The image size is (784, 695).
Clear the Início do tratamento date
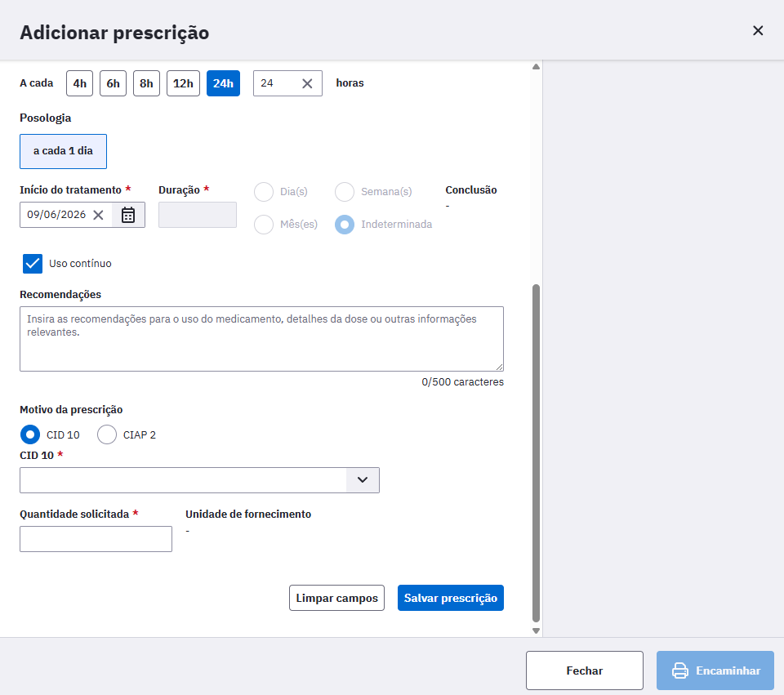tap(99, 215)
